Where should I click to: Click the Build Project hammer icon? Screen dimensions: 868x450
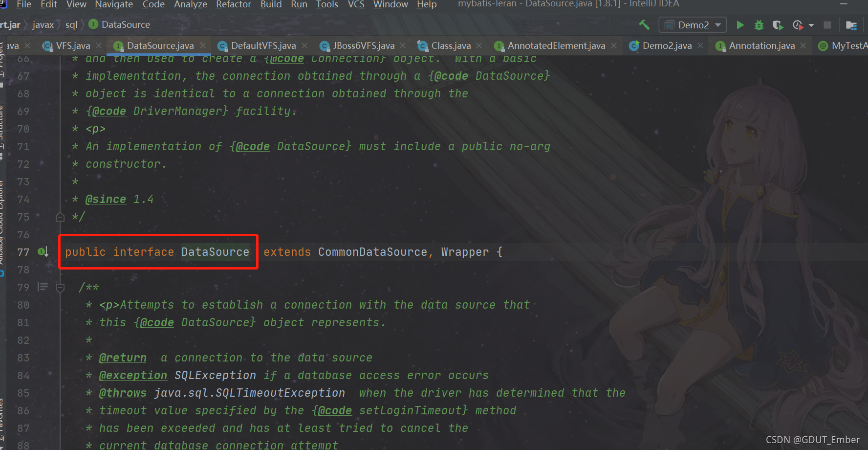tap(644, 24)
